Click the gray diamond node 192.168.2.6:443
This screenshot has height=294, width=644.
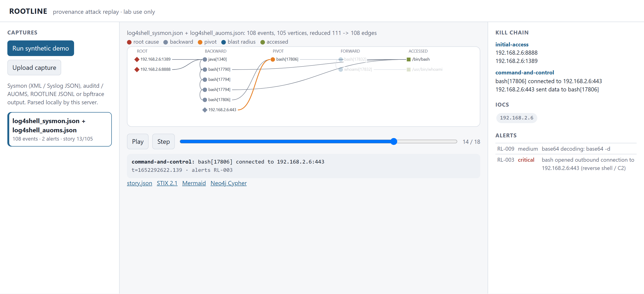(x=205, y=110)
